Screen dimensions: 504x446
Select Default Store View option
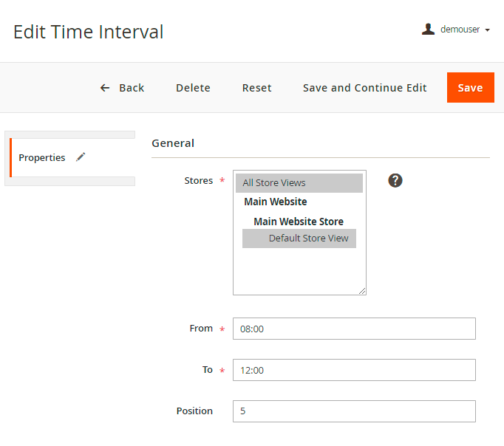point(299,238)
